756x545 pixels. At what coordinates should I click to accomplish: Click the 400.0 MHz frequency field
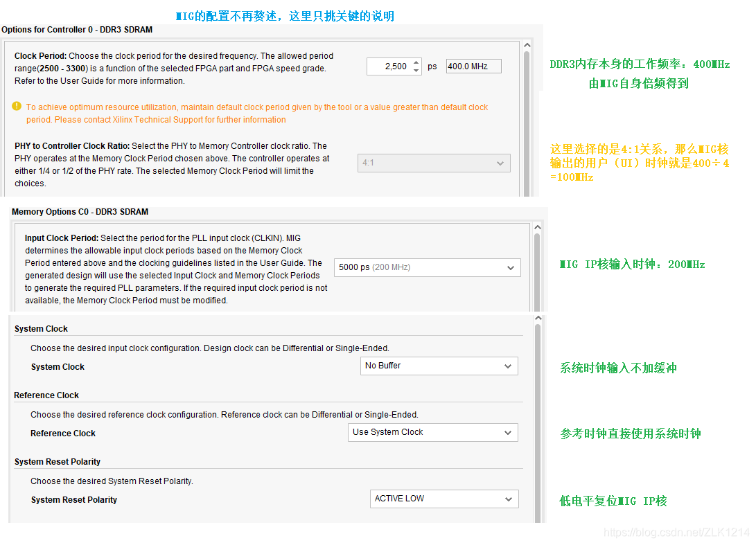[x=473, y=66]
